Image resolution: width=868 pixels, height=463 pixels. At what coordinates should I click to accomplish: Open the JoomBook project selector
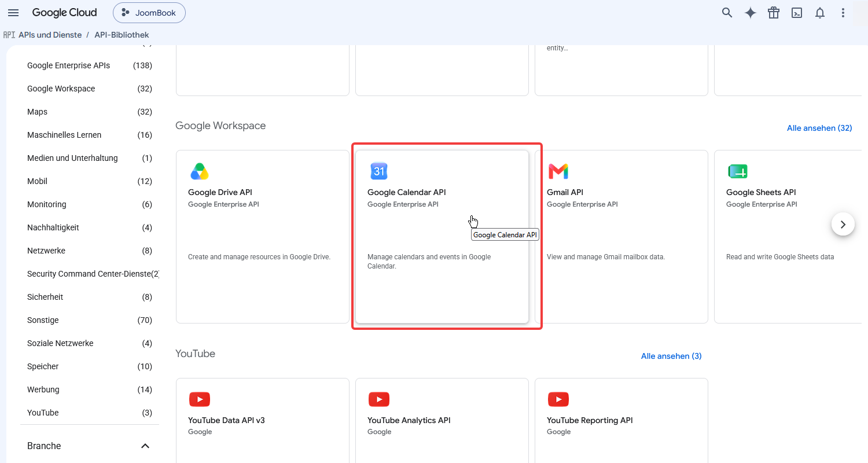pos(149,13)
